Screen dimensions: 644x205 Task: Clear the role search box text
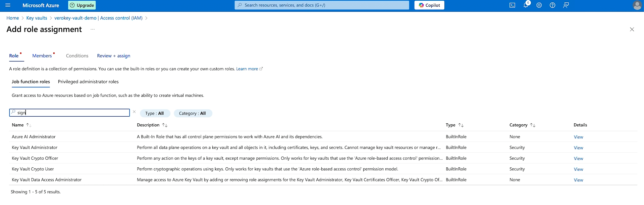134,112
